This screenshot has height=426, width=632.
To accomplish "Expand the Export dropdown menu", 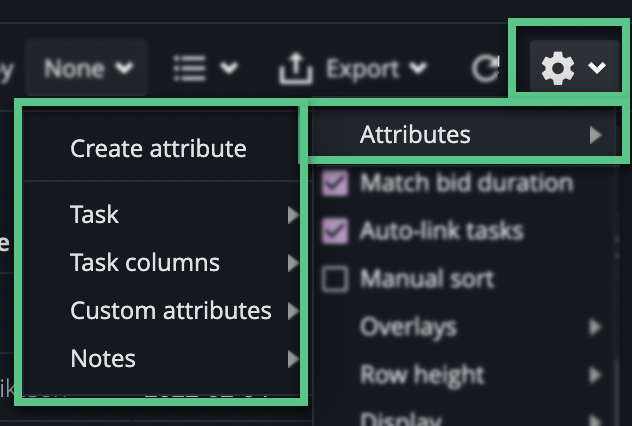I will [x=418, y=68].
